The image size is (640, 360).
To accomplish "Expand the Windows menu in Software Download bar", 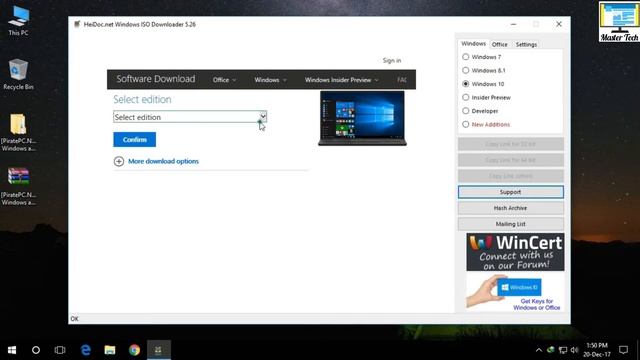I will 270,80.
